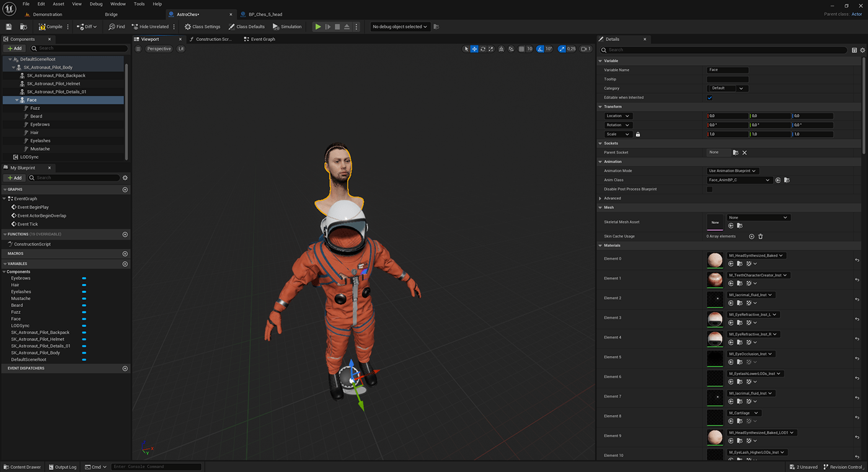The width and height of the screenshot is (868, 472).
Task: Click trash icon next to Skin Cache Usage
Action: (x=761, y=236)
